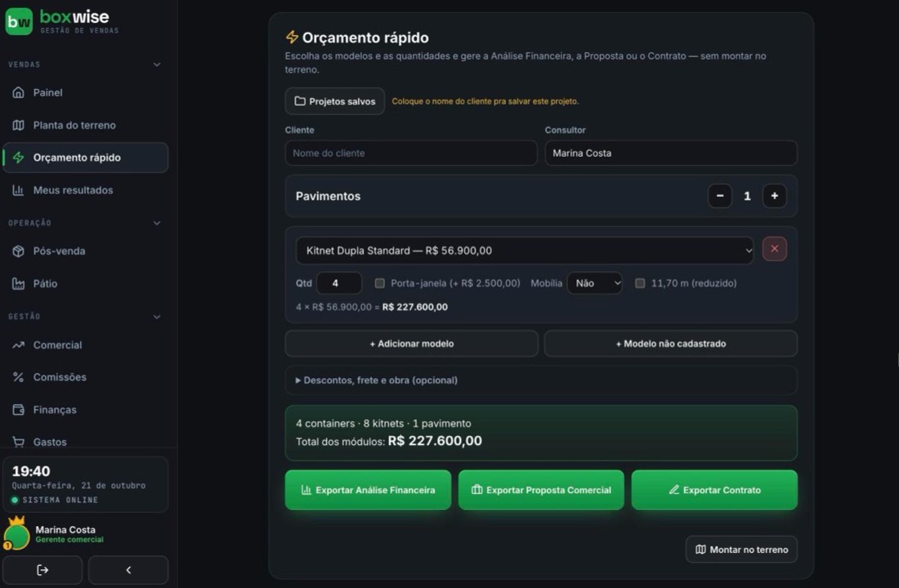This screenshot has width=899, height=588.
Task: Go to Comissões page
Action: click(86, 377)
